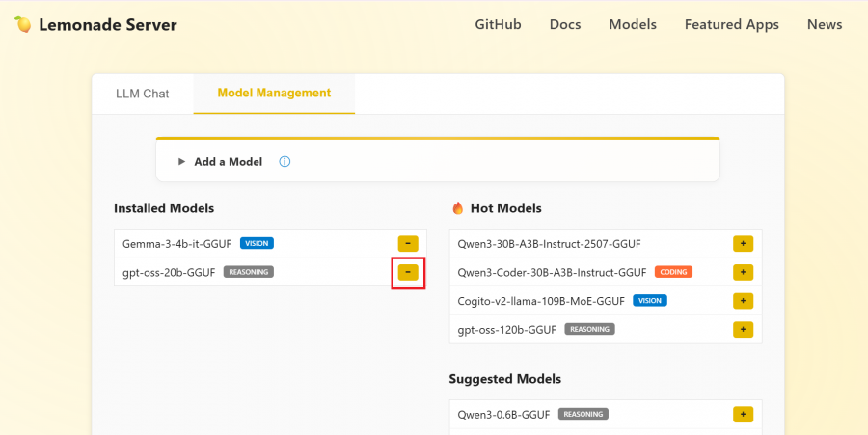The image size is (868, 435).
Task: Click the VISION badge on Gemma-3-4b-it-GGUF
Action: [257, 243]
